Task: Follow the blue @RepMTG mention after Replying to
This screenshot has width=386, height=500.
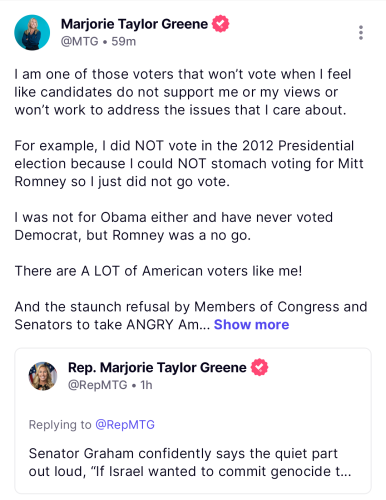Action: point(125,425)
